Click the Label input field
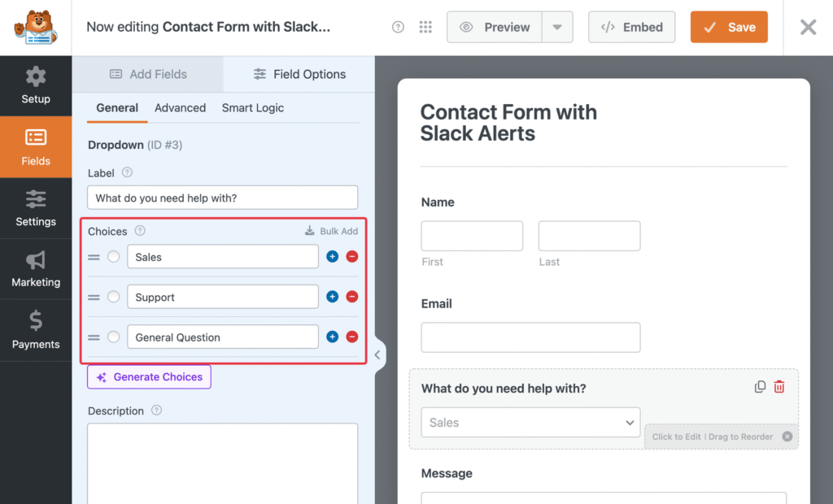This screenshot has height=504, width=833. click(x=223, y=198)
